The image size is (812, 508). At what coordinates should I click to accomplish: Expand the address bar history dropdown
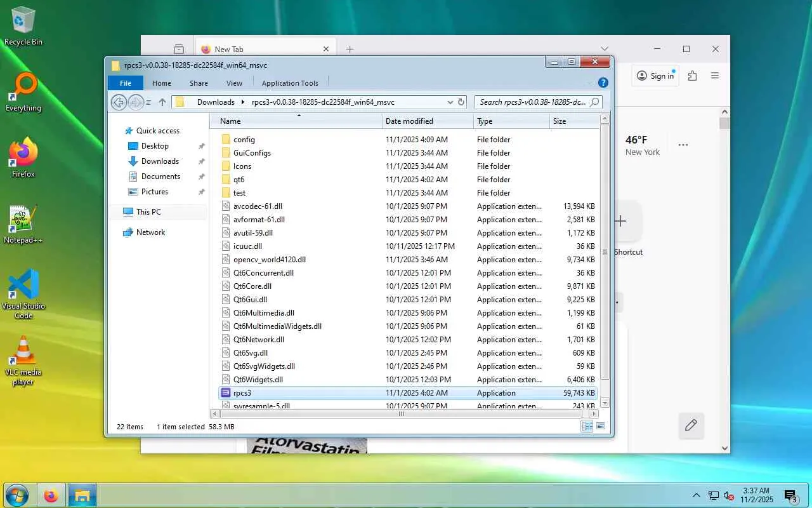pyautogui.click(x=450, y=102)
